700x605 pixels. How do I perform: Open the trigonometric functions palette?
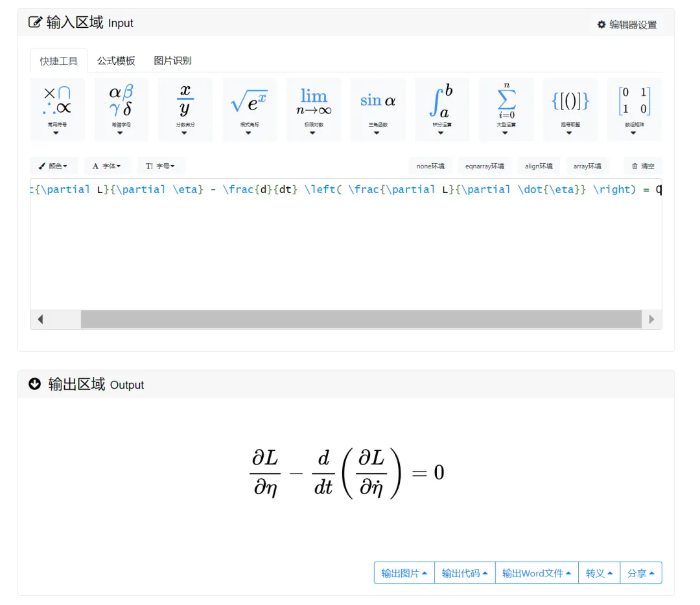[377, 109]
